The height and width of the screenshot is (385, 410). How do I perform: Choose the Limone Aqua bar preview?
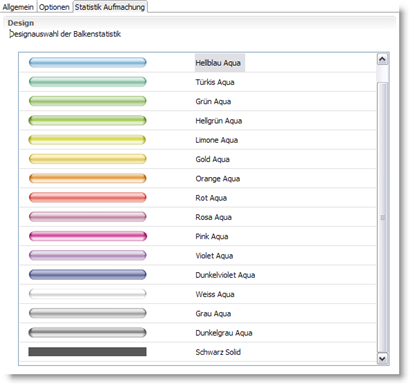[x=88, y=140]
